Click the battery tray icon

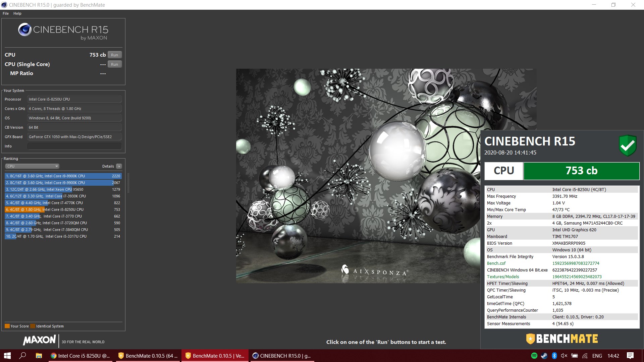pyautogui.click(x=575, y=356)
